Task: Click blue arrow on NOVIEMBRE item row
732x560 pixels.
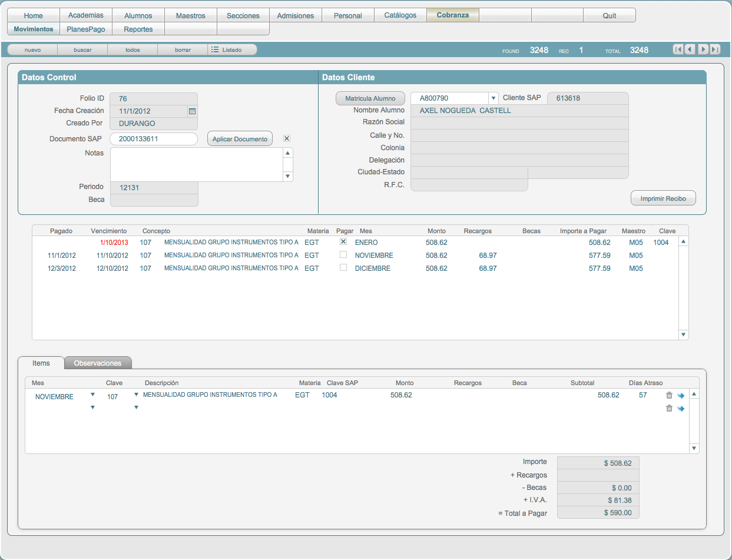Action: click(681, 395)
